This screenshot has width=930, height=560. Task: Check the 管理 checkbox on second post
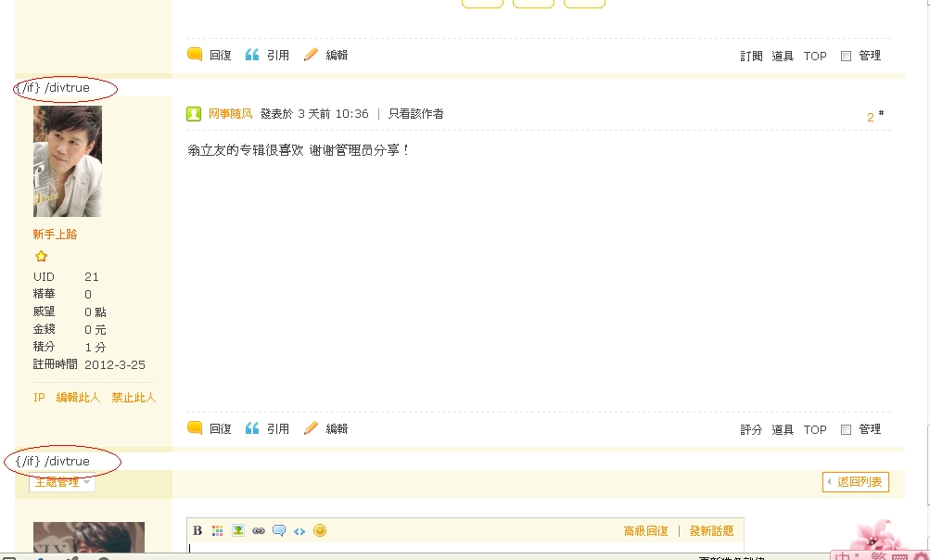846,429
